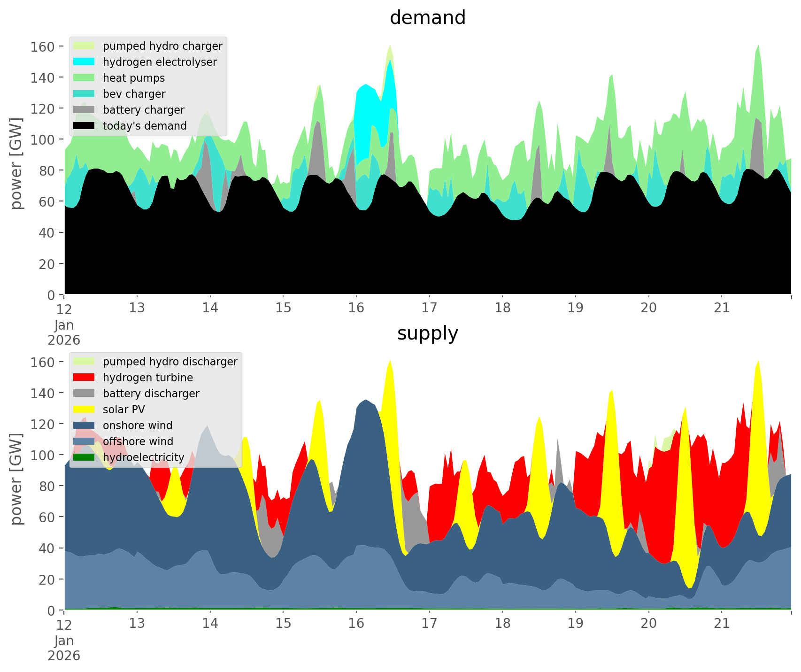
Task: Click date 19 on supply chart x-axis
Action: [x=576, y=624]
